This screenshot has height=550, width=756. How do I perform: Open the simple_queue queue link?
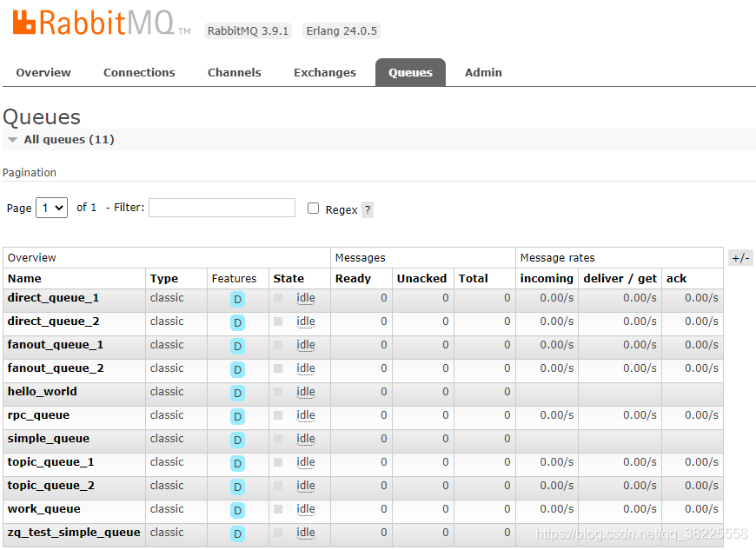click(x=48, y=439)
